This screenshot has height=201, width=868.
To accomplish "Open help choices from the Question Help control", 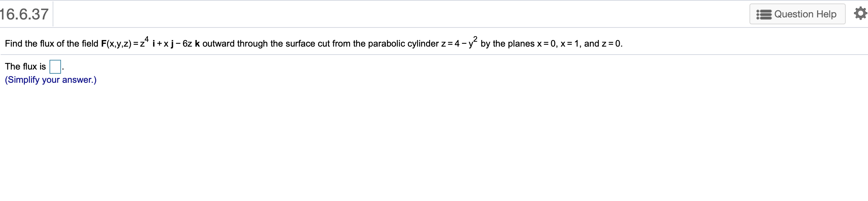I will [798, 14].
